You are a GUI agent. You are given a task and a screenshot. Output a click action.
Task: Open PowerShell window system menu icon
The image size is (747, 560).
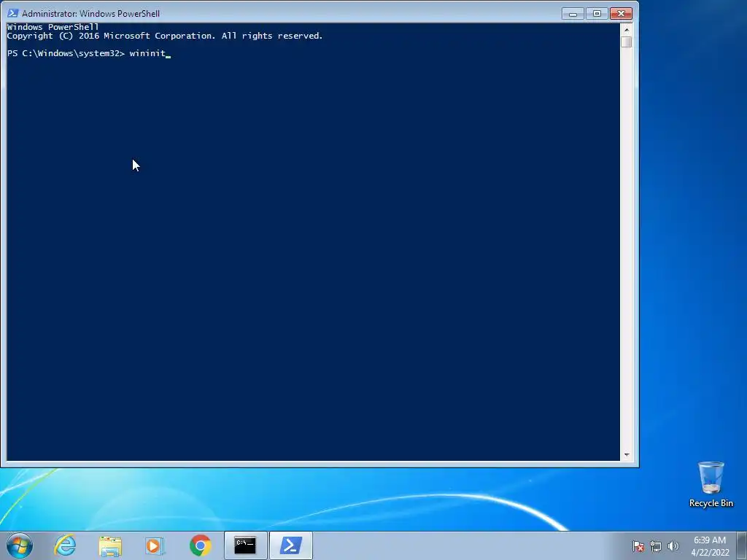[x=12, y=13]
